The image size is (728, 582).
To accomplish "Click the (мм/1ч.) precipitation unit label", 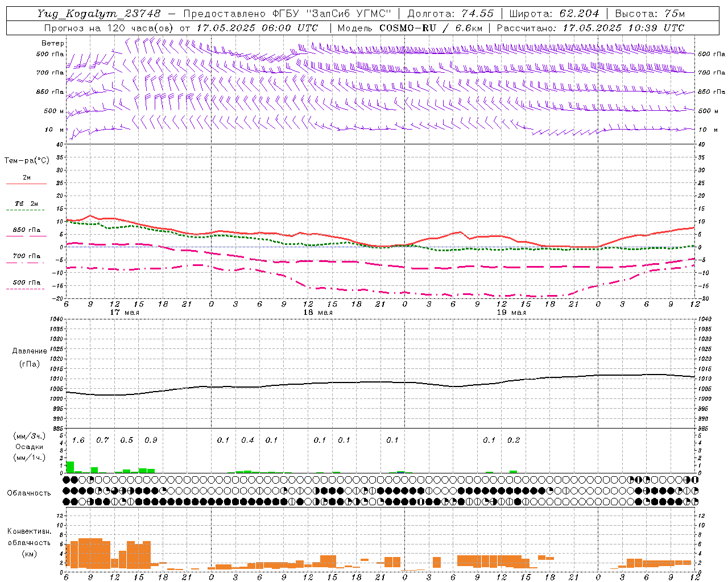I will tap(30, 458).
